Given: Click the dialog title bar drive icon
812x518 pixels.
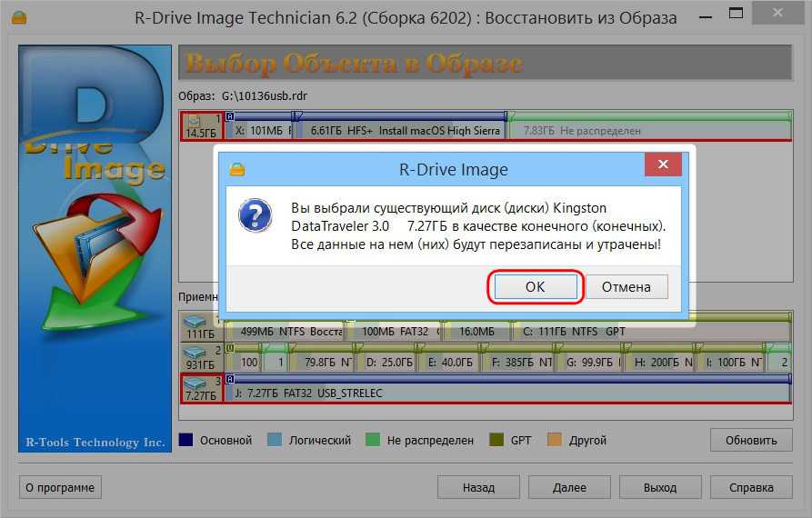Looking at the screenshot, I should pos(236,170).
